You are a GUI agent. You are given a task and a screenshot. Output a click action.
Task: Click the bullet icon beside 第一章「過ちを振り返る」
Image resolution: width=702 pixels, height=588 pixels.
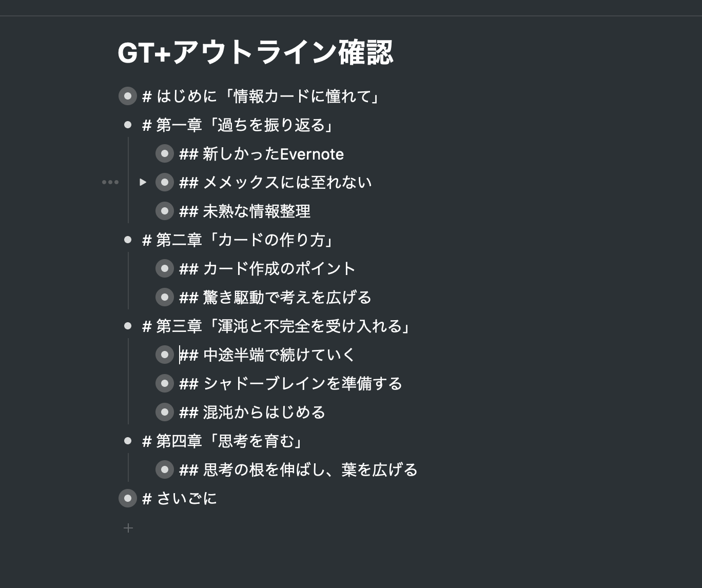point(128,125)
